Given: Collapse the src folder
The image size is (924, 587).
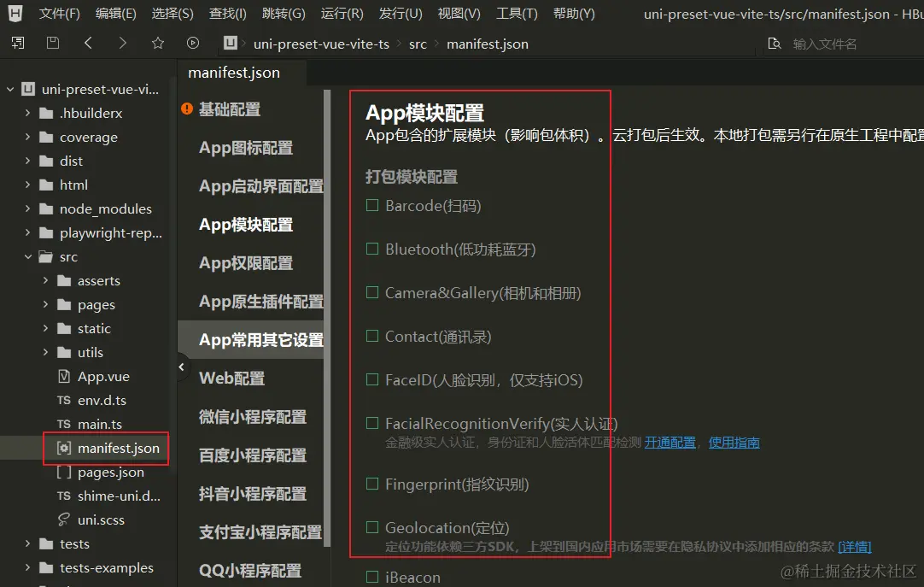Looking at the screenshot, I should click(x=27, y=256).
